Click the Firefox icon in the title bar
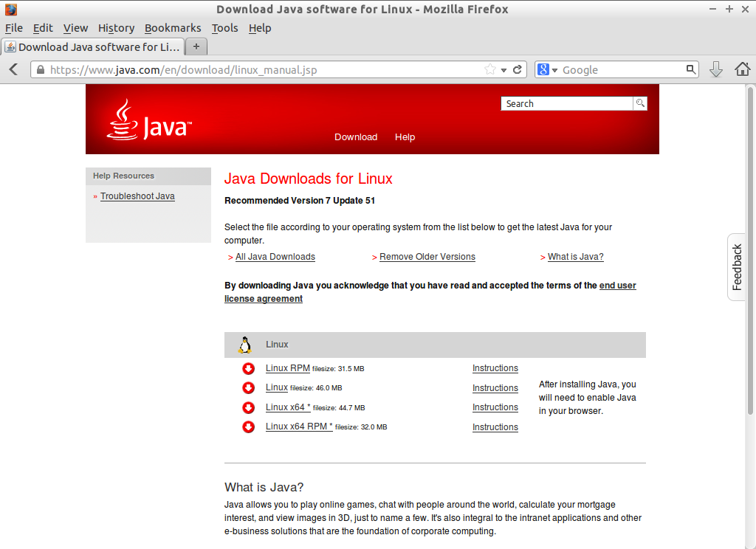 click(10, 9)
